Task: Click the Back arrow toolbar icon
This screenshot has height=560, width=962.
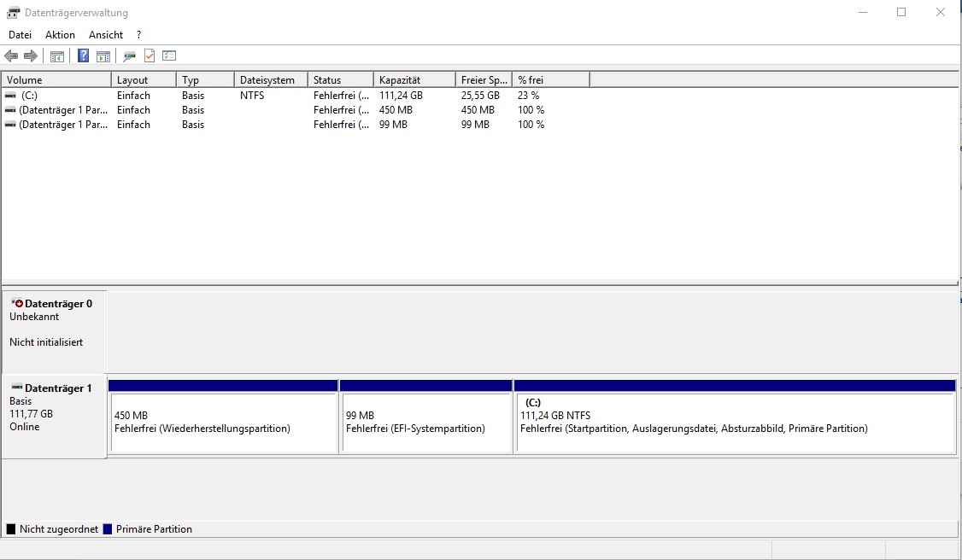Action: coord(11,55)
